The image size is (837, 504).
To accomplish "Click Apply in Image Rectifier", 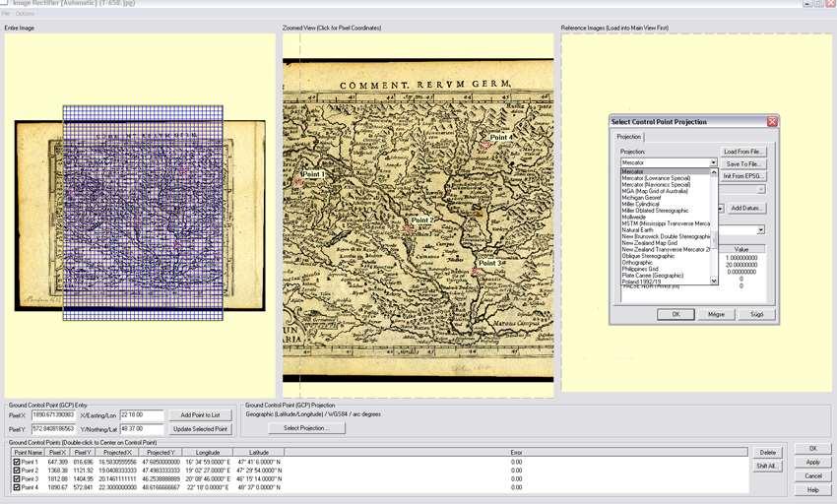I will [x=813, y=462].
